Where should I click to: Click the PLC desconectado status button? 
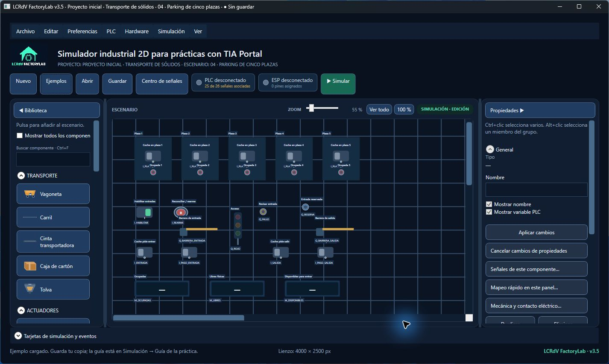pos(223,83)
